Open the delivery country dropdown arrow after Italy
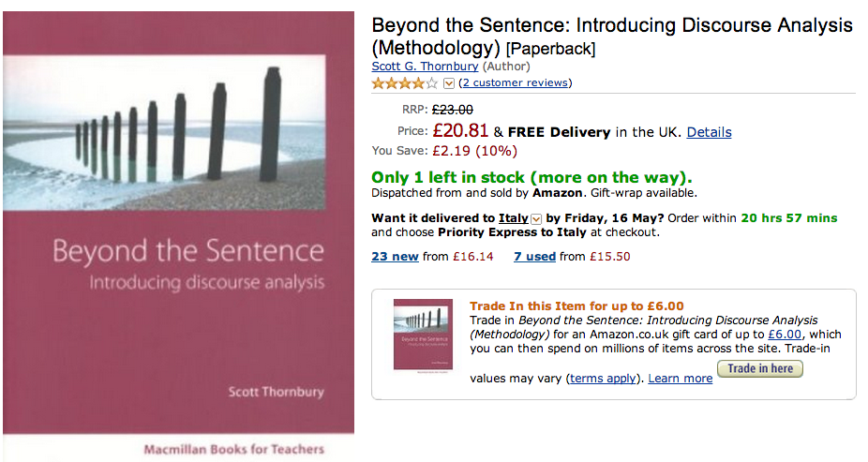 (536, 218)
